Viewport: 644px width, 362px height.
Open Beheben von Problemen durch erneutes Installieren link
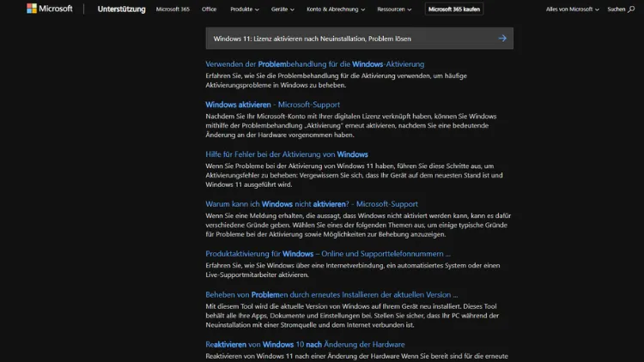point(331,295)
